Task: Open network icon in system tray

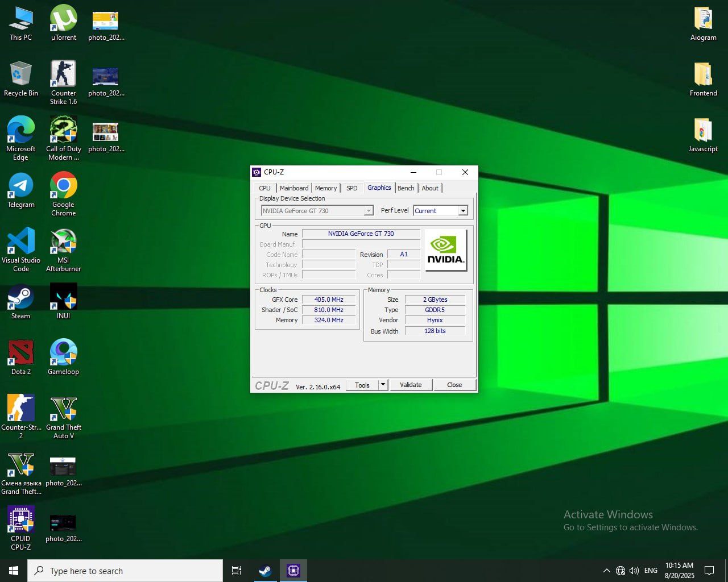Action: [x=621, y=571]
